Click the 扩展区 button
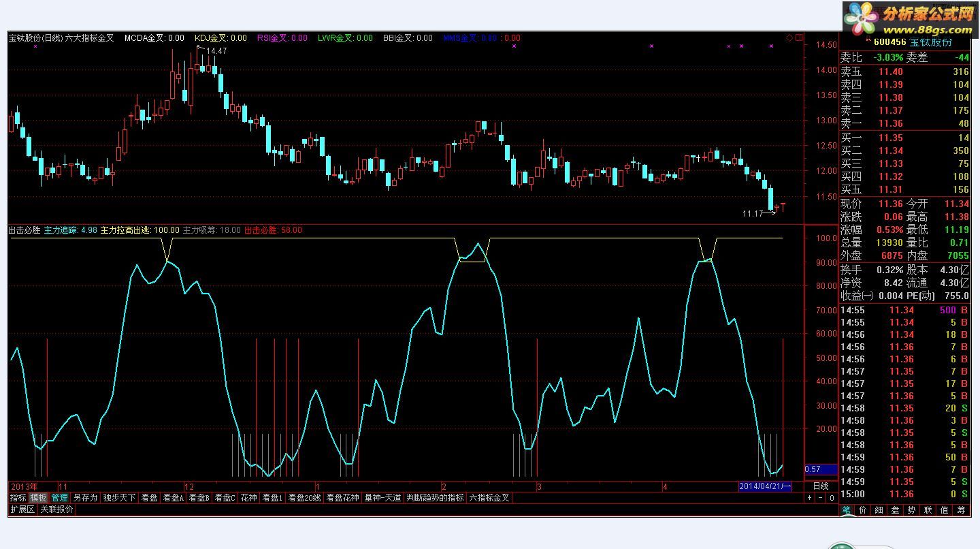 [22, 509]
